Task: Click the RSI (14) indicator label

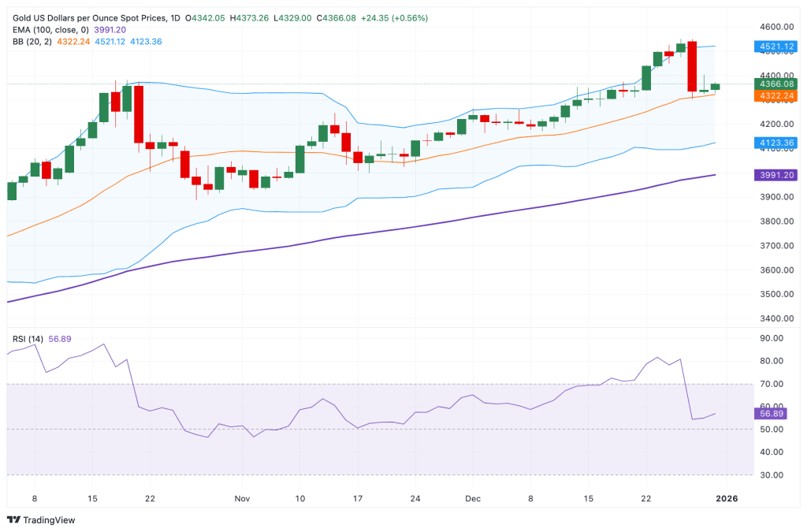Action: [x=28, y=339]
